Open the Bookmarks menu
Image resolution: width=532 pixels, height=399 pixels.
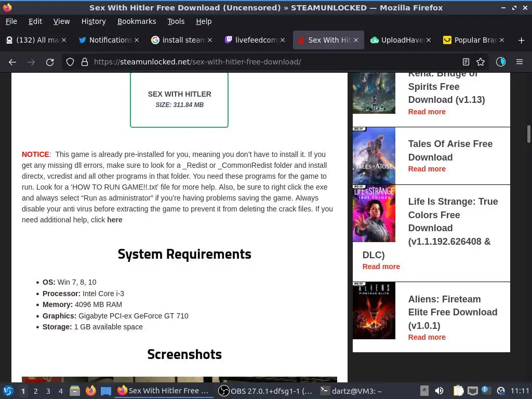point(137,21)
